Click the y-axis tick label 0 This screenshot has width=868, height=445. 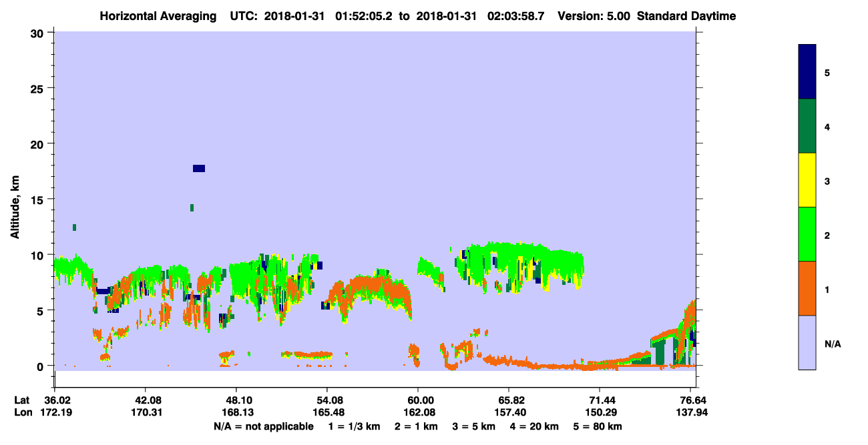coord(41,366)
